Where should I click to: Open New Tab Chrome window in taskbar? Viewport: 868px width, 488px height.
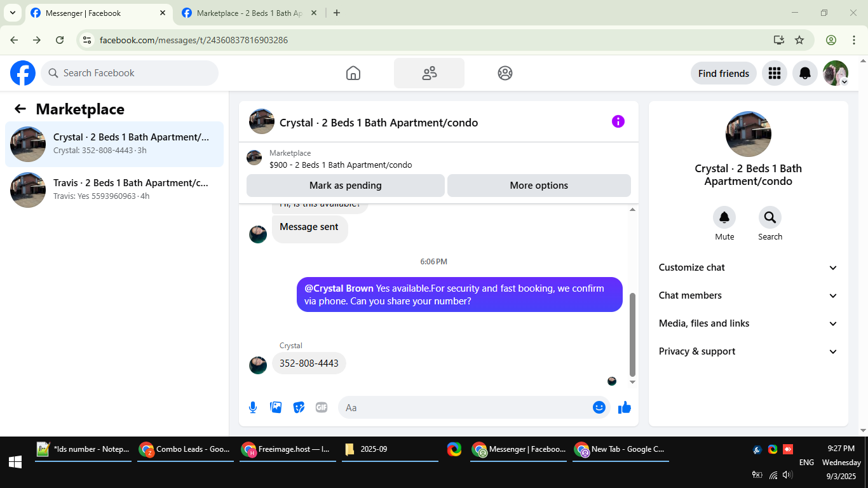click(621, 449)
